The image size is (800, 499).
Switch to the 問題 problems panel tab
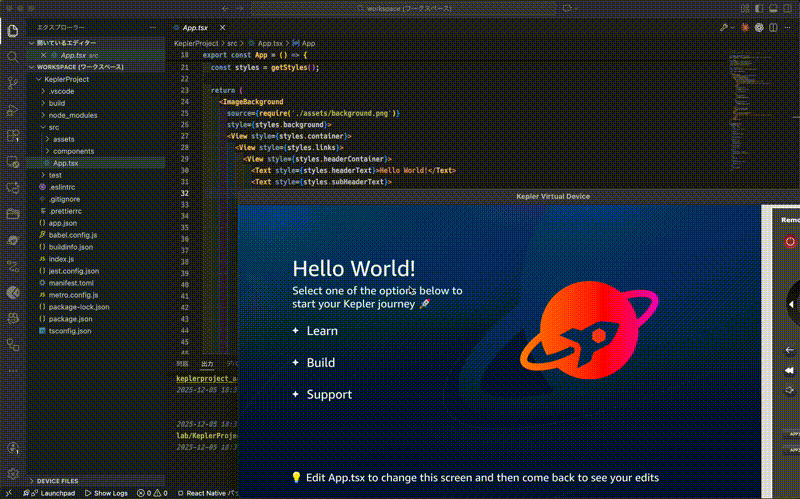[182, 364]
